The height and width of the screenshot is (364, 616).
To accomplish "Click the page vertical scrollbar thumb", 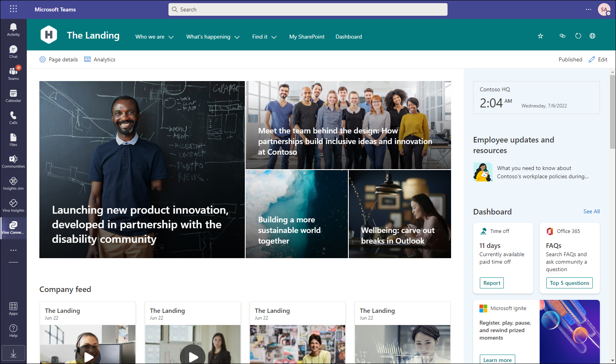I will (x=612, y=112).
